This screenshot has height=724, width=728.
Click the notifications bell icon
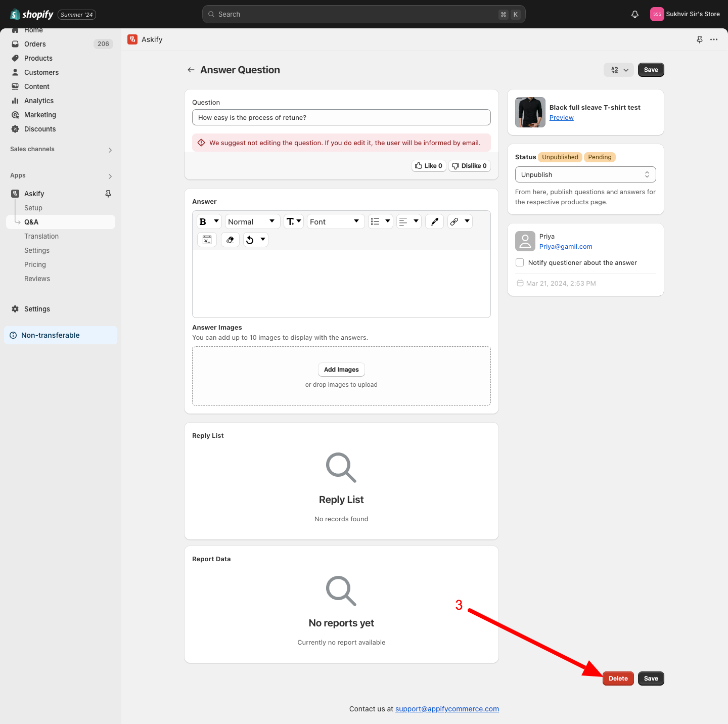pos(635,14)
